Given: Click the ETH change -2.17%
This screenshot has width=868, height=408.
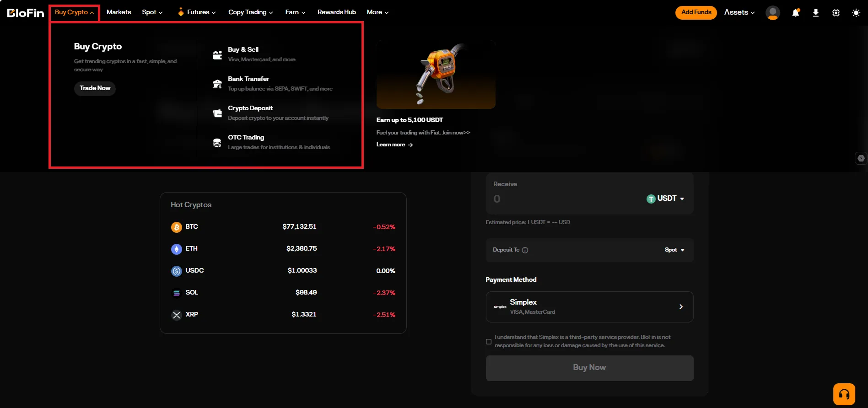Looking at the screenshot, I should [384, 249].
